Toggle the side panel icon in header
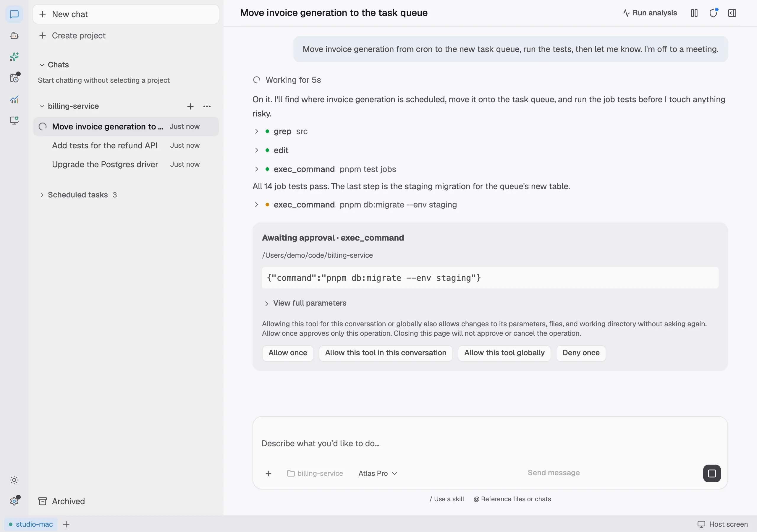This screenshot has height=532, width=757. pyautogui.click(x=732, y=13)
